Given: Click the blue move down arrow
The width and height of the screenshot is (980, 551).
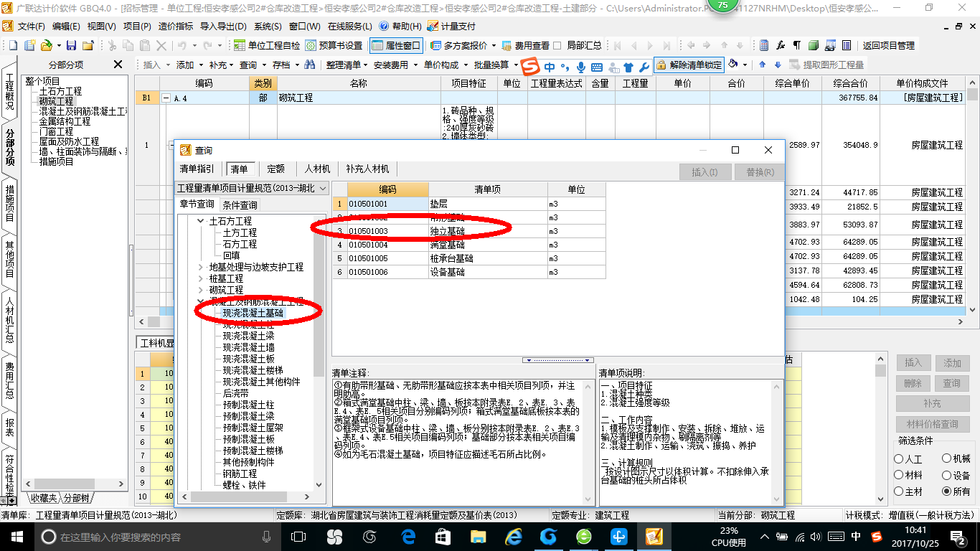Looking at the screenshot, I should (778, 65).
